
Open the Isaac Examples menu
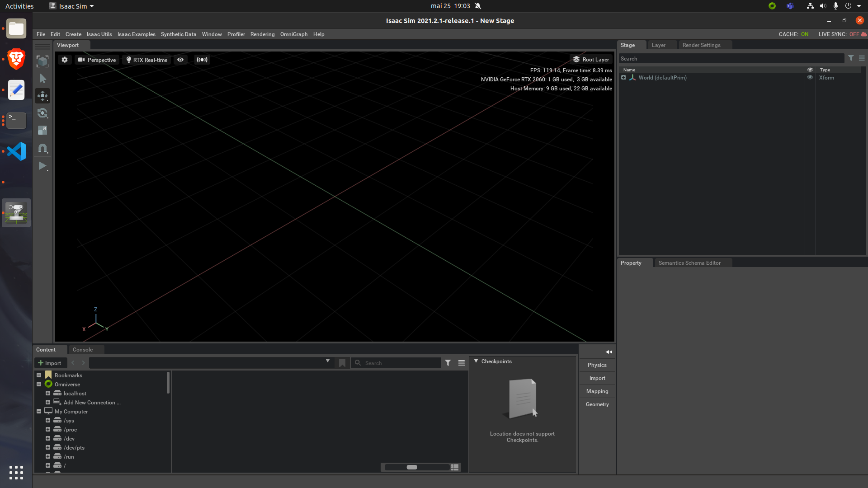(137, 34)
